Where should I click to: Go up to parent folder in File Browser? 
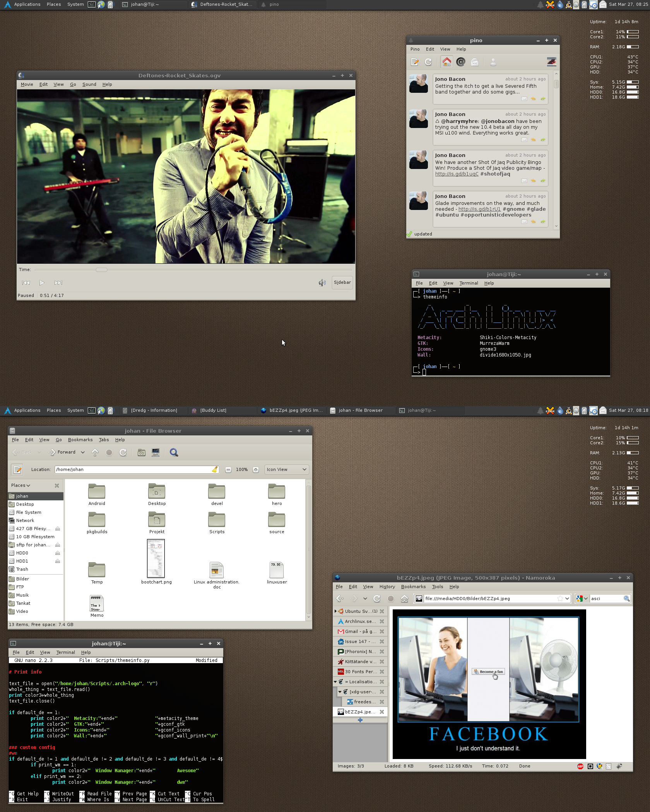[x=95, y=452]
